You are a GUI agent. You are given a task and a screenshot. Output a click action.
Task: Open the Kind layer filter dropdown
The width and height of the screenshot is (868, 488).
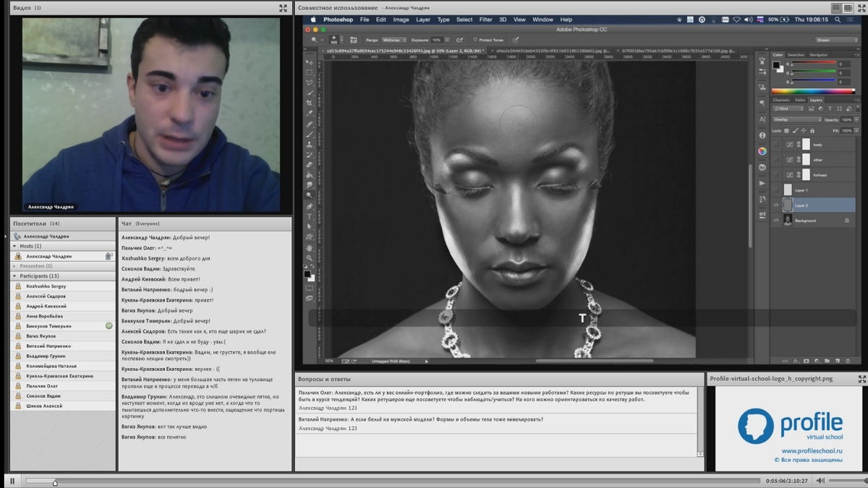788,108
